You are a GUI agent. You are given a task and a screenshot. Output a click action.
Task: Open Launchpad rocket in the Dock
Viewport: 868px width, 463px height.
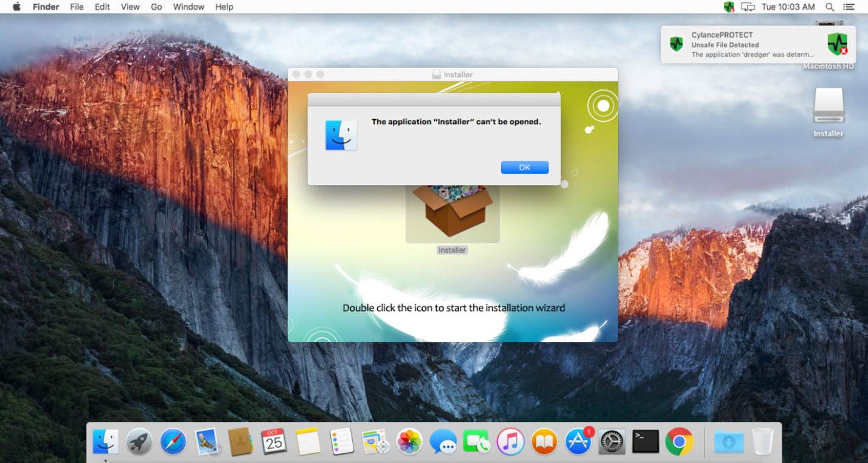point(139,441)
